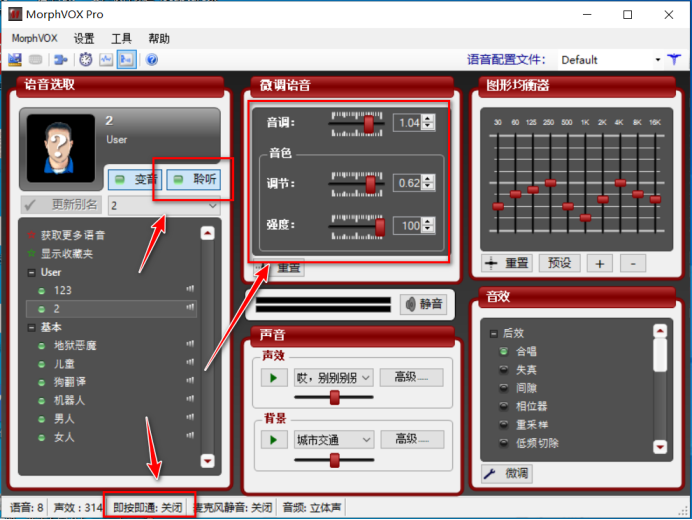
Task: Open the 帮助 menu
Action: (159, 38)
